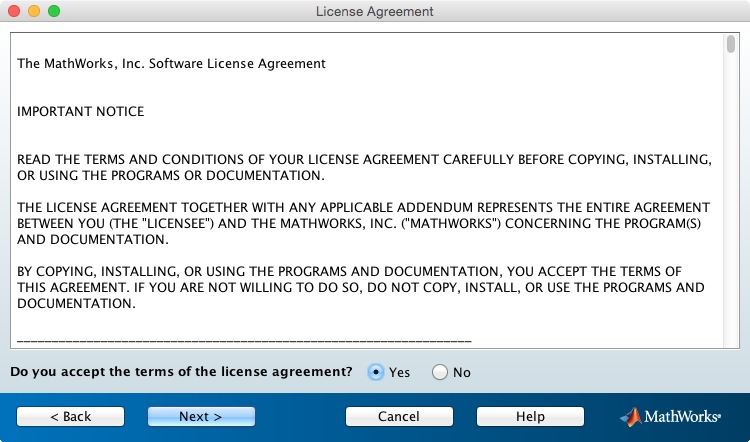This screenshot has height=442, width=750.
Task: Click the MathWorks logo icon
Action: 630,416
